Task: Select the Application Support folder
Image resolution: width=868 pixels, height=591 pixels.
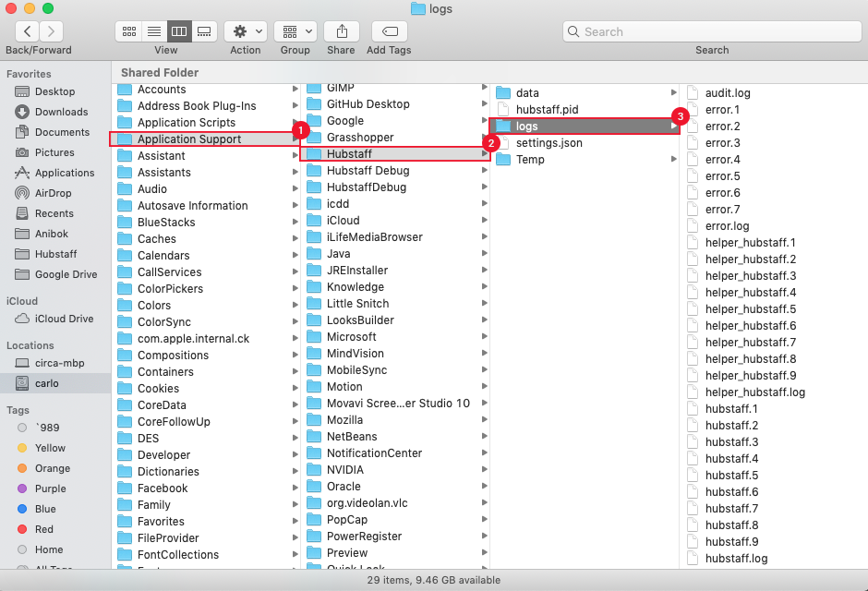Action: pyautogui.click(x=205, y=139)
